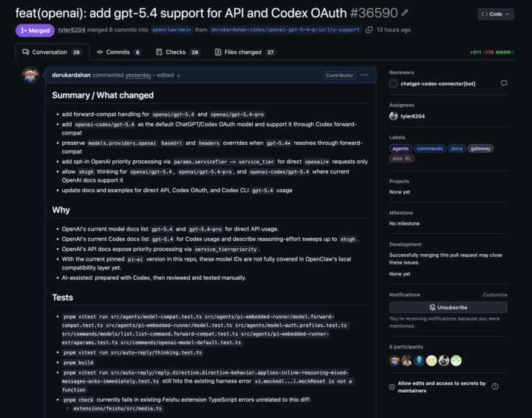
Task: Click 'pnpm vitest run src/auto-reply/thinking.test.ts' code
Action: 133,352
